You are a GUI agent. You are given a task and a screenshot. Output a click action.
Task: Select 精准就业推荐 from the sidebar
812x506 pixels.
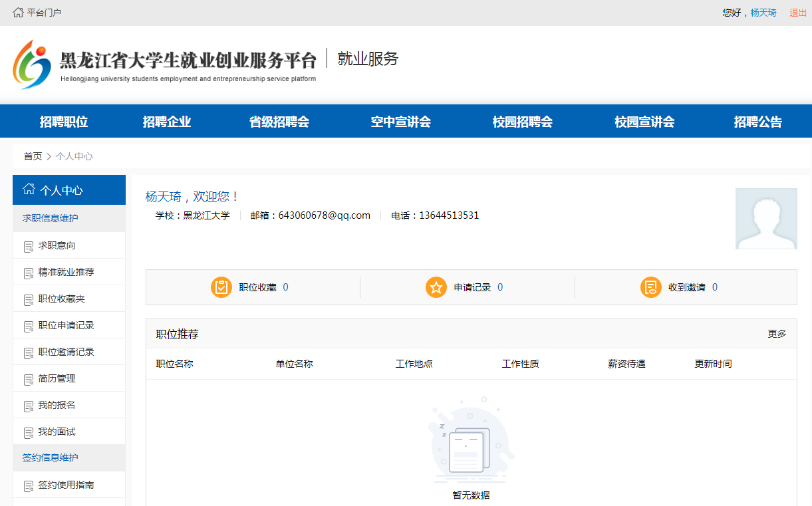[x=65, y=271]
